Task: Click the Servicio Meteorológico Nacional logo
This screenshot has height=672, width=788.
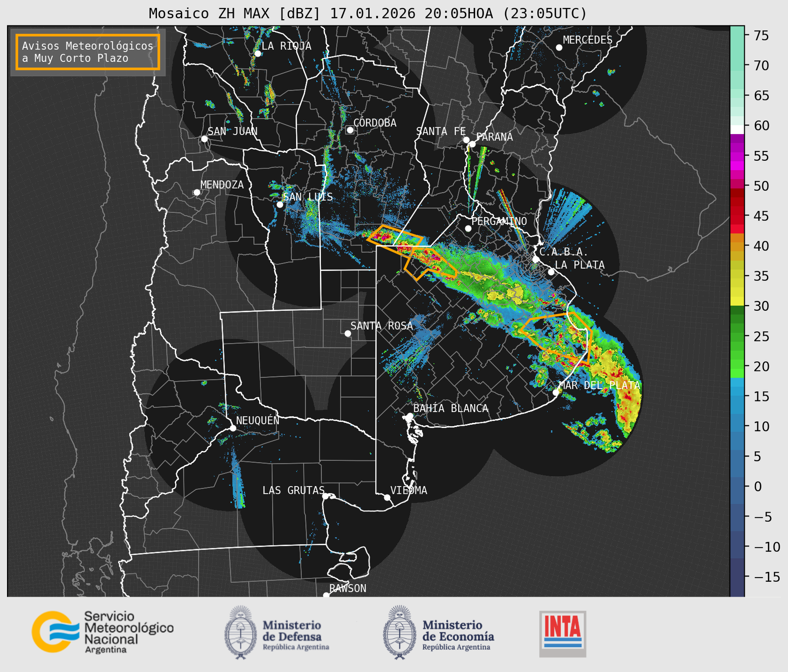Action: click(103, 632)
